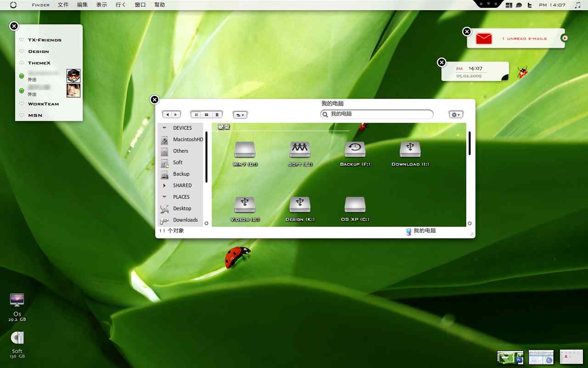Expand the Design contact group
The width and height of the screenshot is (588, 368).
(x=22, y=52)
